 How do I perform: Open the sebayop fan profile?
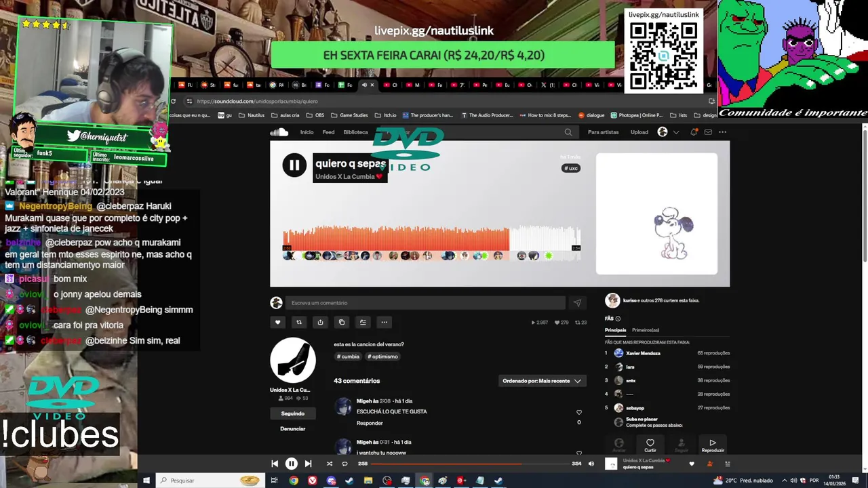pyautogui.click(x=635, y=408)
